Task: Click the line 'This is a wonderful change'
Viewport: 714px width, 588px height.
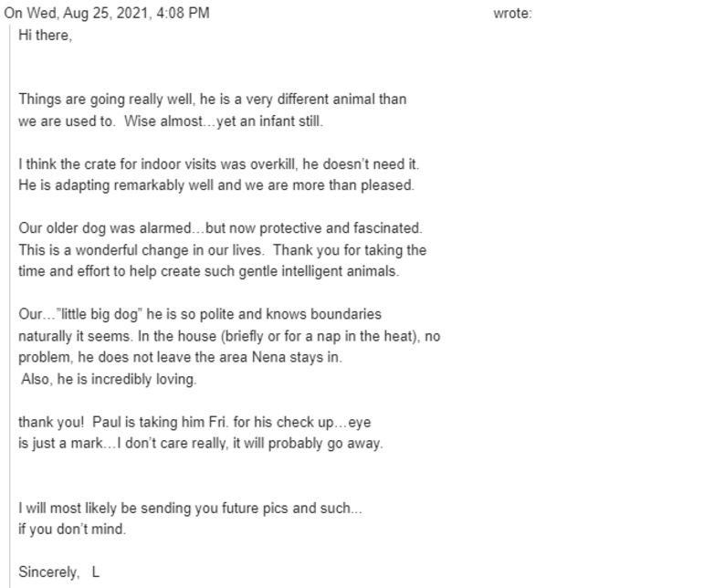Action: point(222,250)
